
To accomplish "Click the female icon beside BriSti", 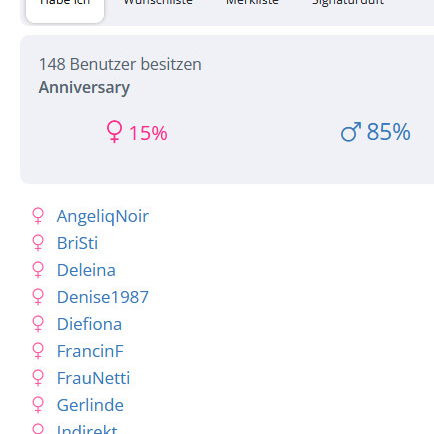I will click(38, 243).
